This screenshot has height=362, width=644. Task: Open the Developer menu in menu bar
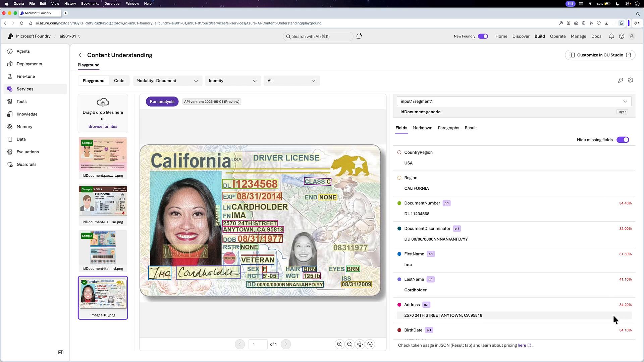click(112, 4)
